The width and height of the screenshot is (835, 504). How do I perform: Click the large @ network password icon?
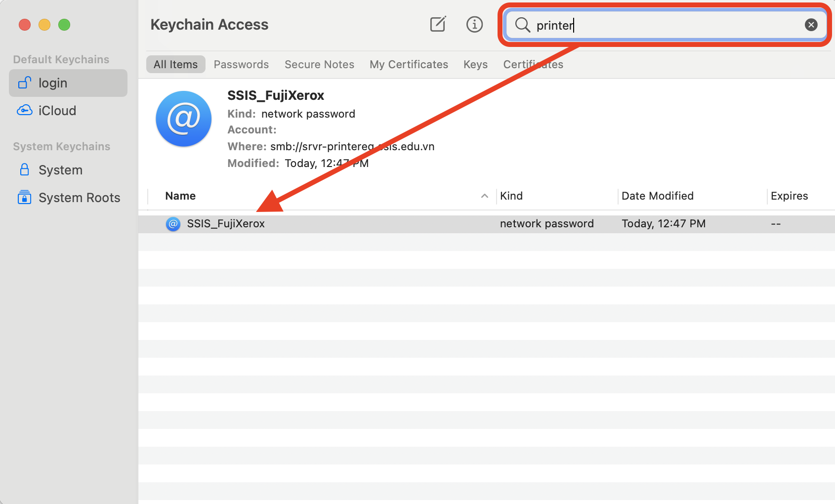click(184, 119)
